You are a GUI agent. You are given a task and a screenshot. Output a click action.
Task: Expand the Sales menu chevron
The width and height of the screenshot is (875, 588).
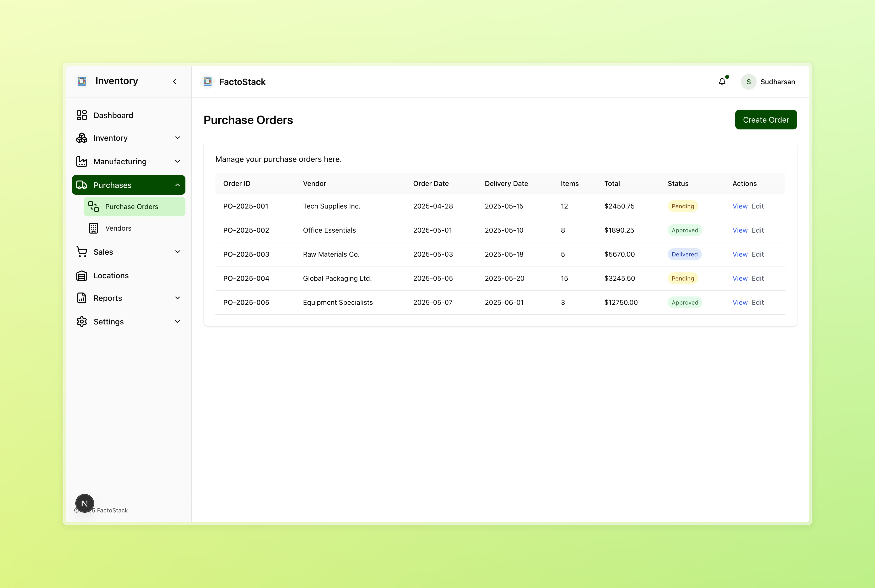click(x=177, y=252)
